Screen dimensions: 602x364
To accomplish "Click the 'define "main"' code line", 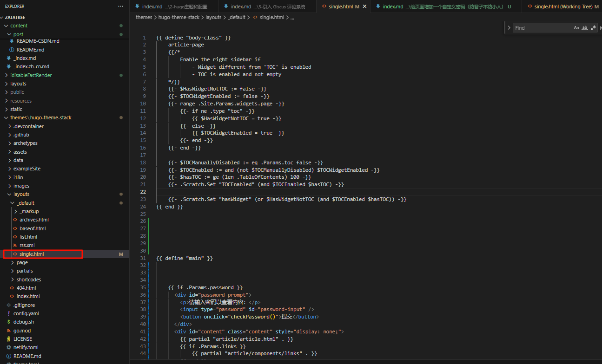I will click(x=185, y=258).
